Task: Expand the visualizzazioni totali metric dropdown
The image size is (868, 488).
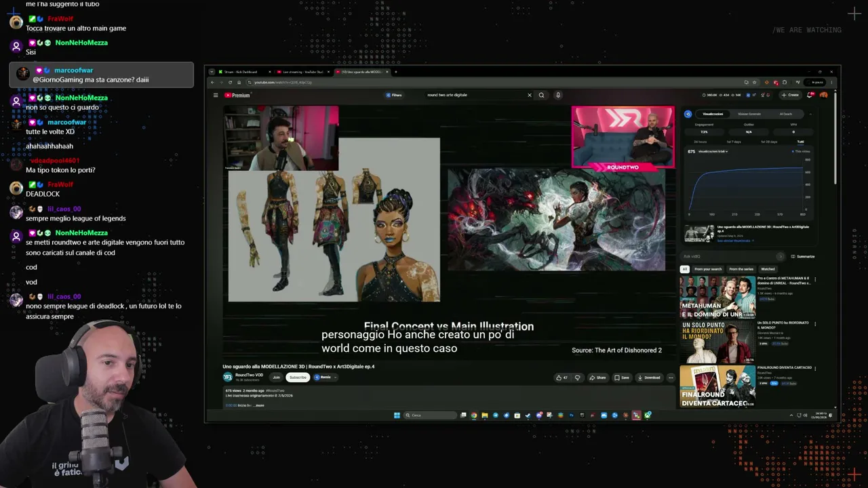Action: (713, 151)
